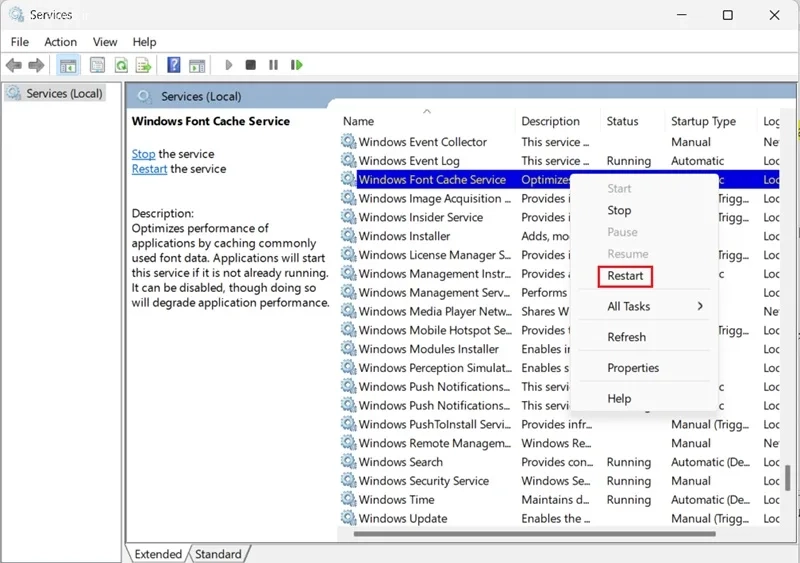Switch to the Standard tab
Image resolution: width=800 pixels, height=563 pixels.
pyautogui.click(x=218, y=554)
